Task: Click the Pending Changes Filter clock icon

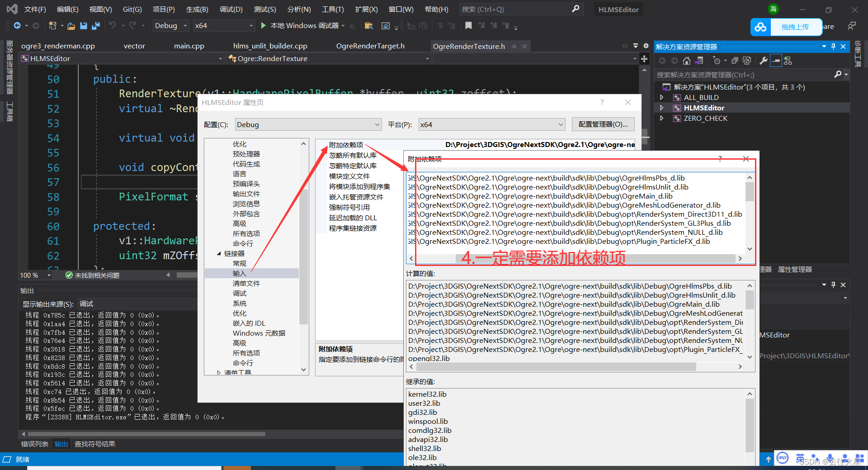Action: coord(717,61)
